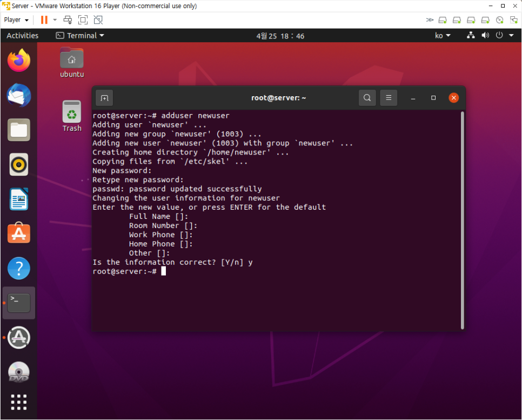Open Software Updater in dock

(x=19, y=337)
